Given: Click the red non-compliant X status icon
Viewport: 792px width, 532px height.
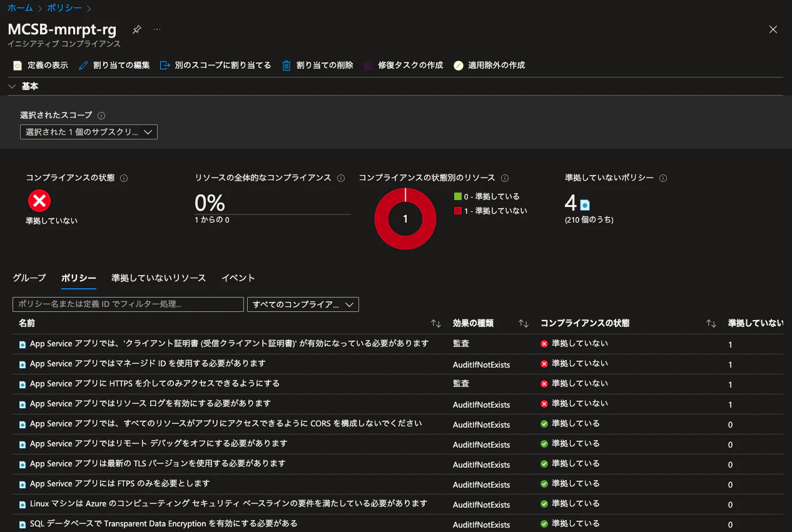Looking at the screenshot, I should coord(39,201).
